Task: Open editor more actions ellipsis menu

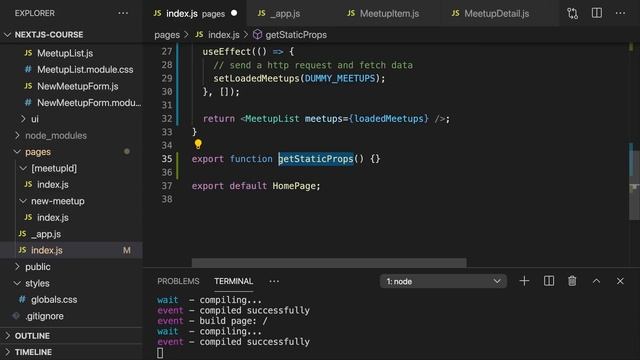Action: (620, 13)
